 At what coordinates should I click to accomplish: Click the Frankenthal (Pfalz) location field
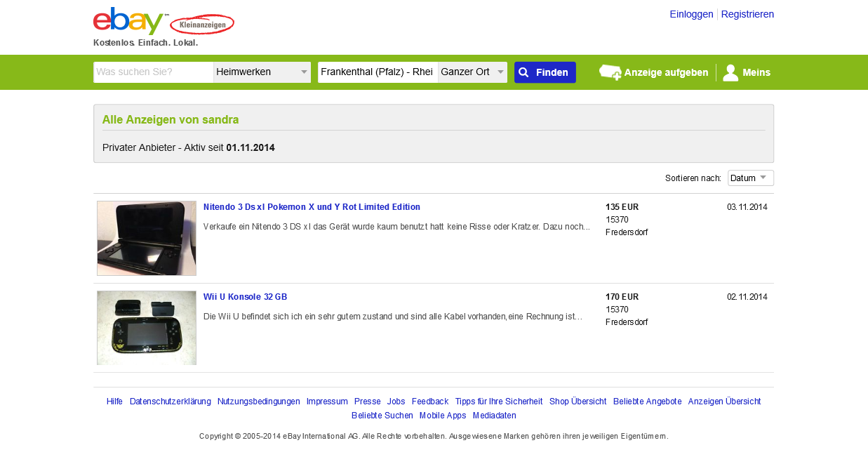(x=378, y=72)
